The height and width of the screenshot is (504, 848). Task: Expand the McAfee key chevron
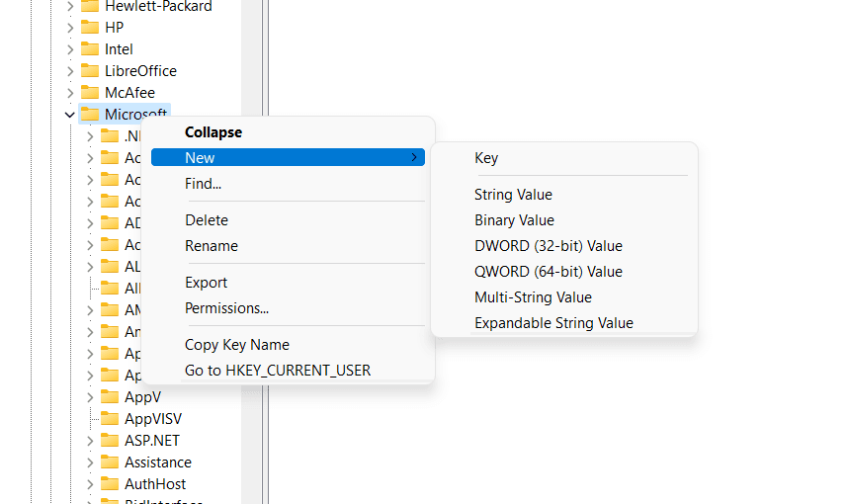click(70, 93)
